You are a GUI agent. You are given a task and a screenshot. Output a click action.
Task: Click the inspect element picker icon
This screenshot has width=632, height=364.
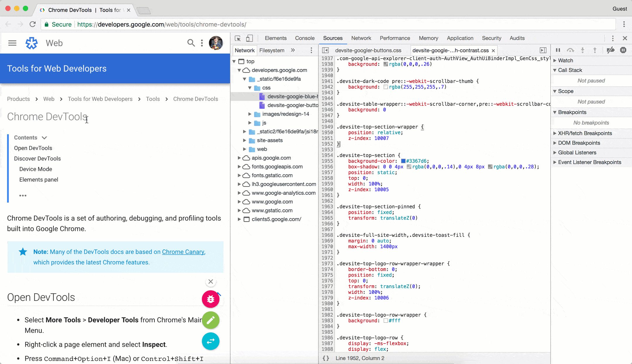click(x=237, y=38)
